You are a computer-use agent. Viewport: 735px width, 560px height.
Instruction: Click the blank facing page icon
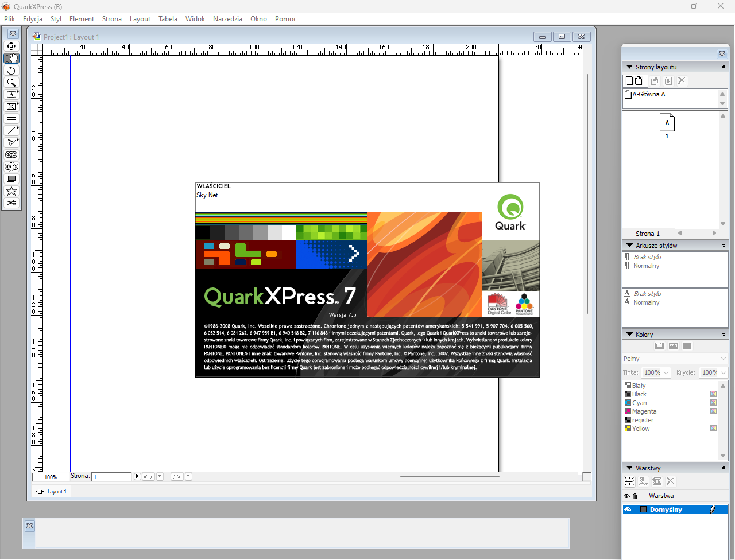(x=639, y=81)
